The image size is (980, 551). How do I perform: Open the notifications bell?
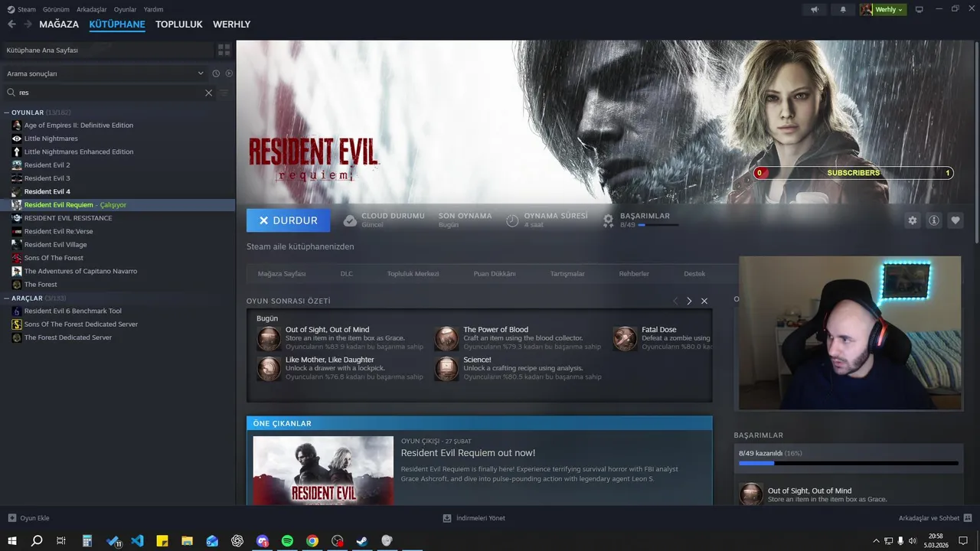click(843, 9)
